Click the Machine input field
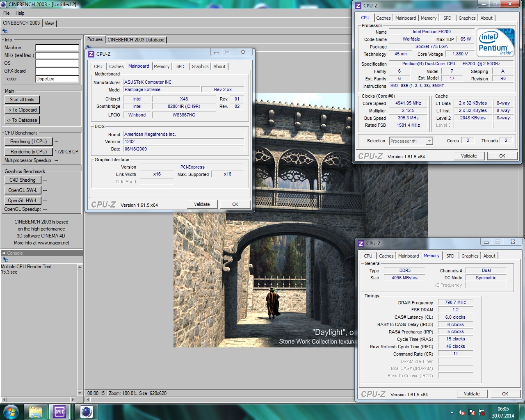 pyautogui.click(x=57, y=48)
